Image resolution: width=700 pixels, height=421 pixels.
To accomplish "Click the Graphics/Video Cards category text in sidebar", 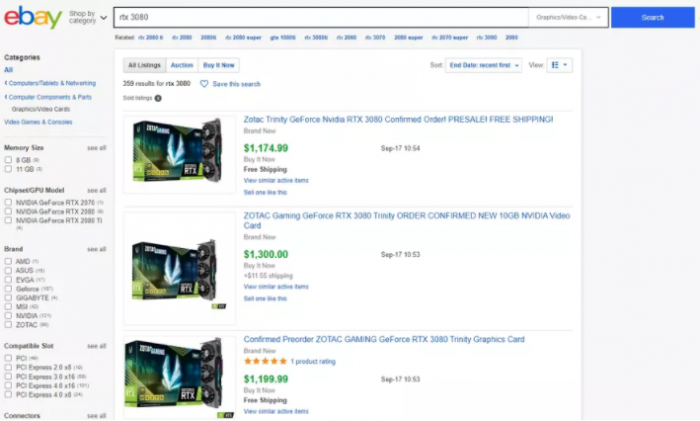I will 41,109.
